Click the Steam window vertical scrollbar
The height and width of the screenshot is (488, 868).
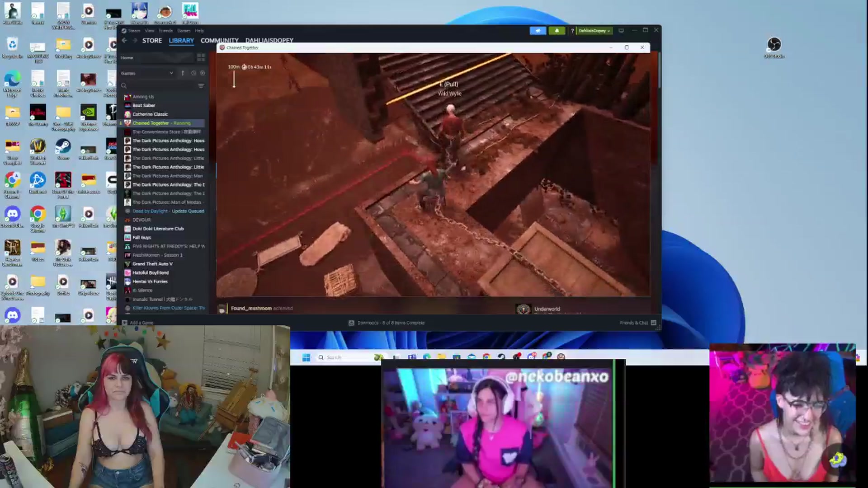click(x=660, y=70)
